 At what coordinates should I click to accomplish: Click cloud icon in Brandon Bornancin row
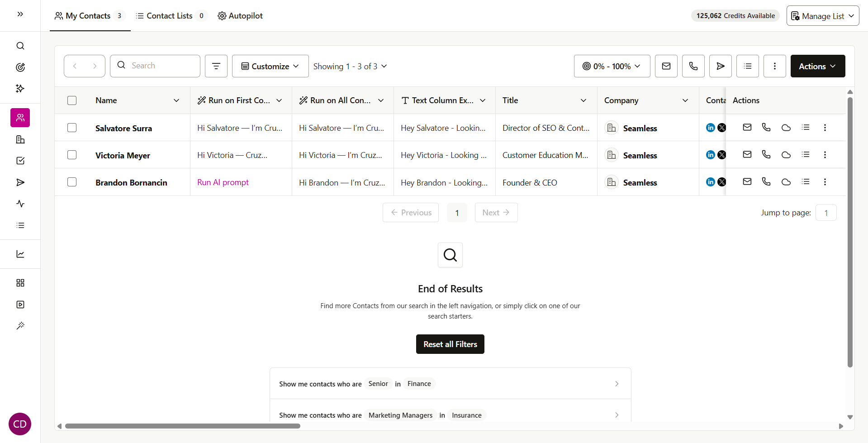pos(786,182)
